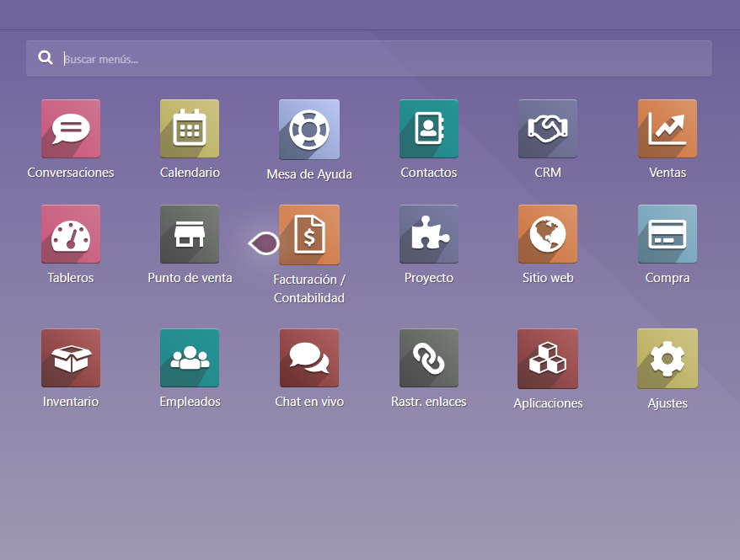Open the Tableros gauge icon
This screenshot has width=740, height=560.
[x=71, y=234]
